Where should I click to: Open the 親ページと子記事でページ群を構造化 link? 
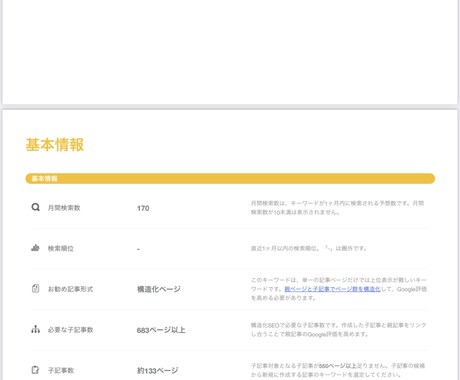click(x=332, y=289)
